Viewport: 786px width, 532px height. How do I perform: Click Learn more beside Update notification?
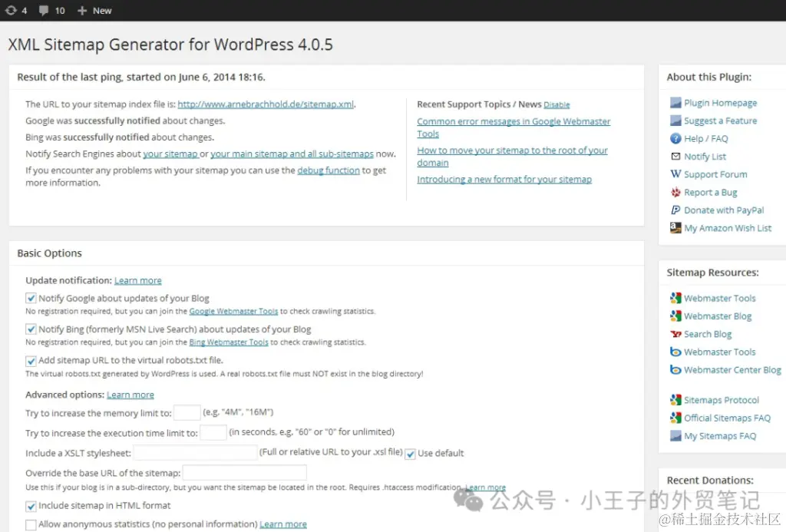138,280
